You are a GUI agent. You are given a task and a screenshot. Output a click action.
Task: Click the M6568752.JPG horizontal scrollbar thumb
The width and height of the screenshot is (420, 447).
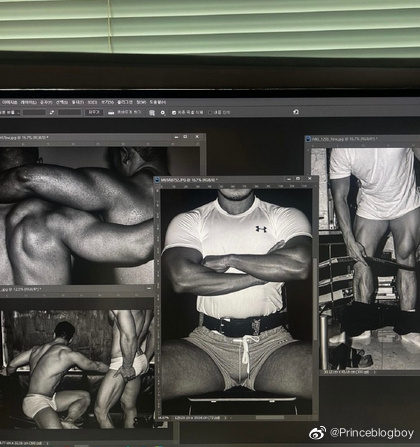[270, 417]
